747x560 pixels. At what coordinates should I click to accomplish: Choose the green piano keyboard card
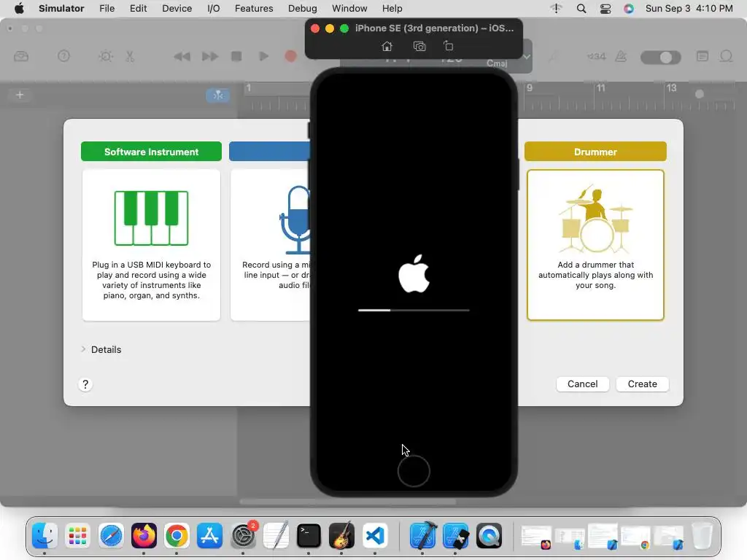151,245
